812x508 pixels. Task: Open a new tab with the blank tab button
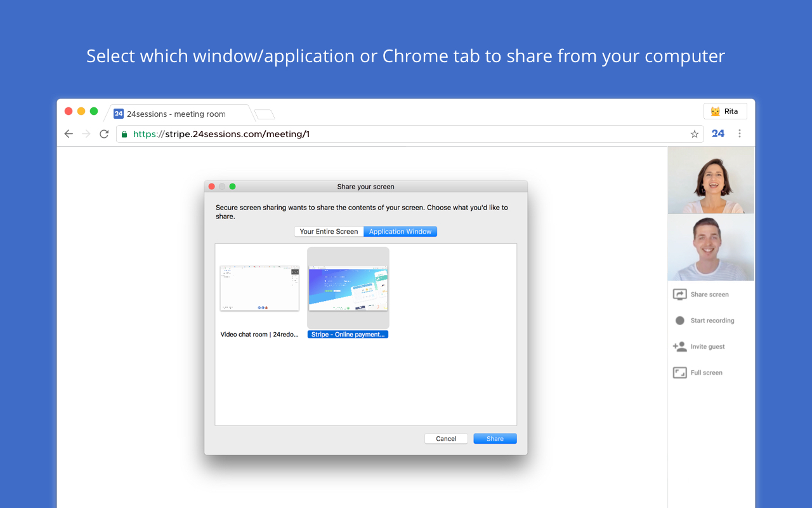click(x=265, y=114)
